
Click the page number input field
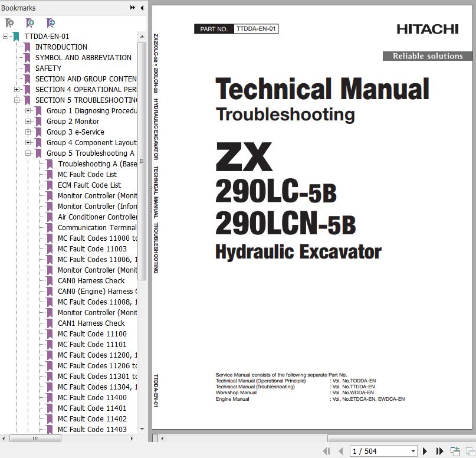click(x=380, y=452)
